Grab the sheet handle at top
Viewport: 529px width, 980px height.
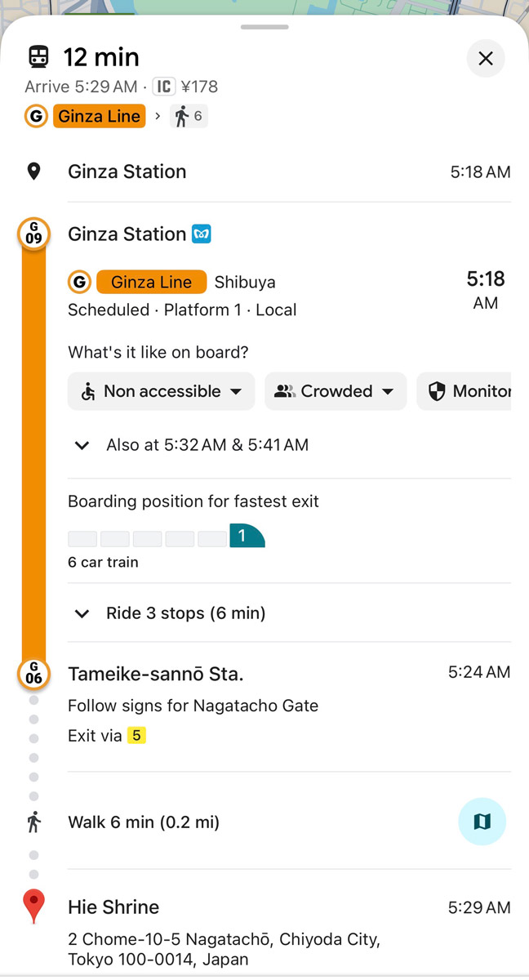tap(264, 27)
